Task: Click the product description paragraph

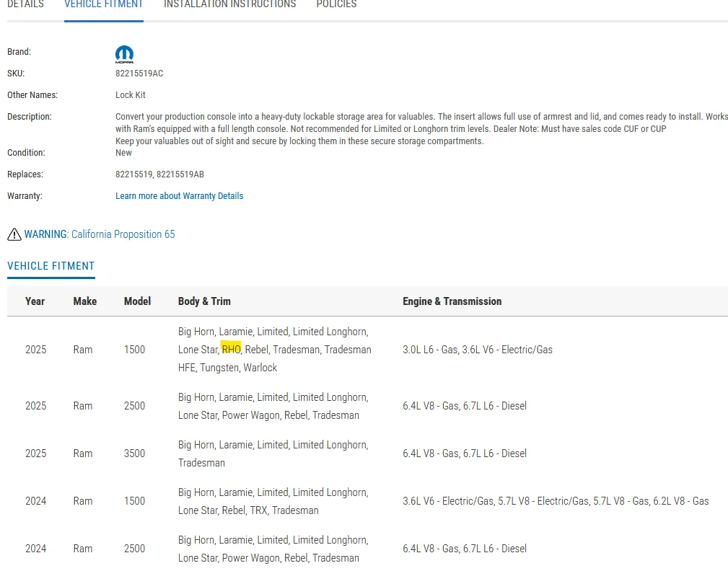Action: 421,129
